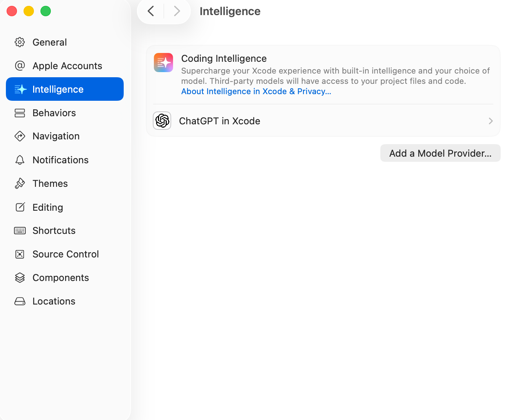Go forward with the right arrow

pos(177,11)
